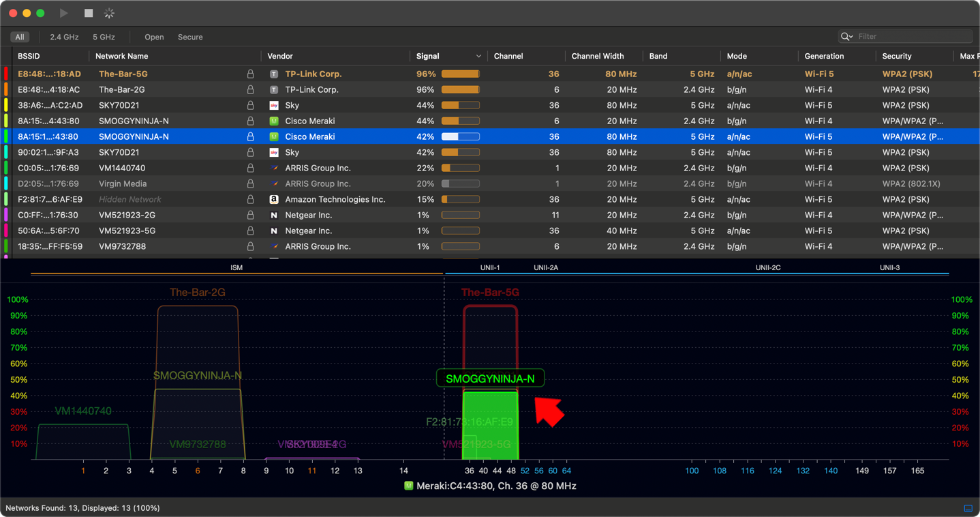Click the UNII-2C band label
Screen dimensions: 980x517
[768, 267]
